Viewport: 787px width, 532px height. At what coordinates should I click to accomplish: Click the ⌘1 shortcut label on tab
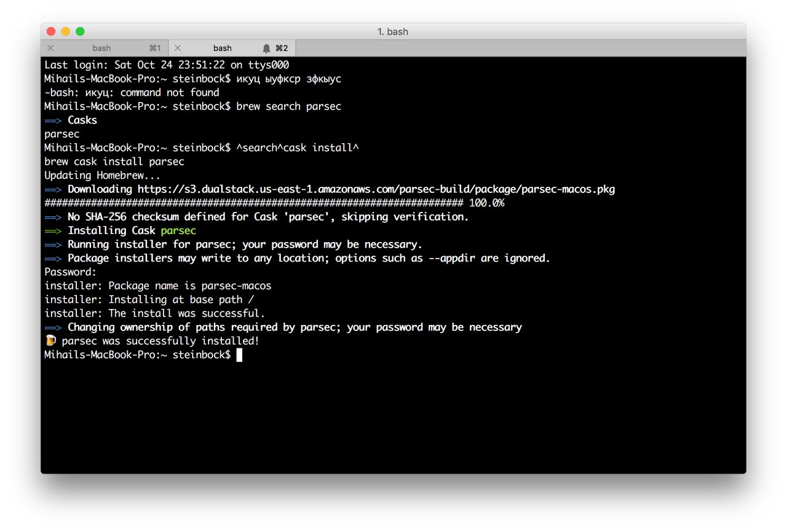pos(155,48)
